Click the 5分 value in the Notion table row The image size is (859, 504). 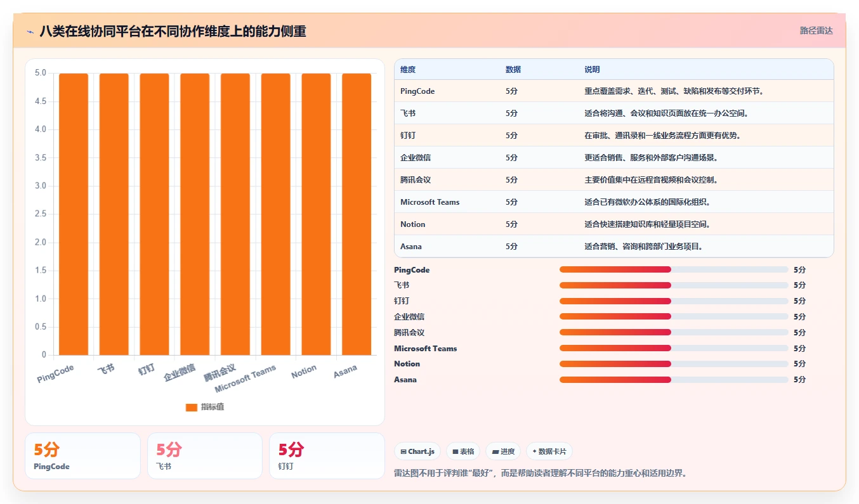[x=511, y=224]
